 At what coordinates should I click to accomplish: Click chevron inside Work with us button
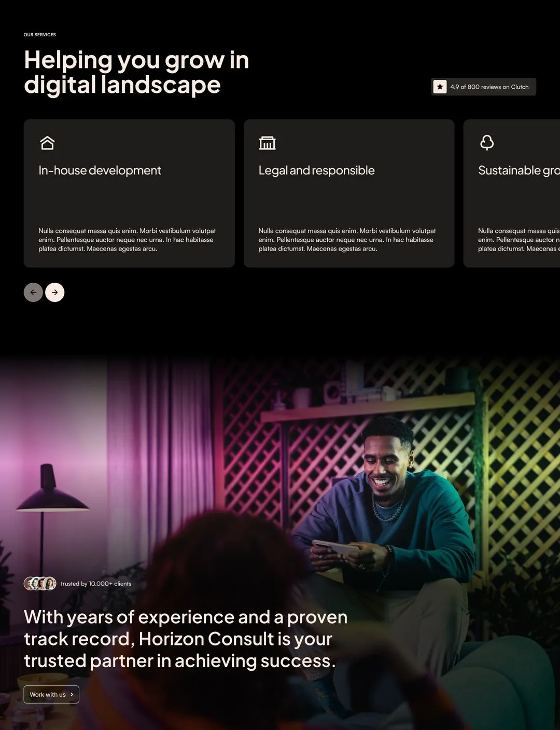point(72,694)
